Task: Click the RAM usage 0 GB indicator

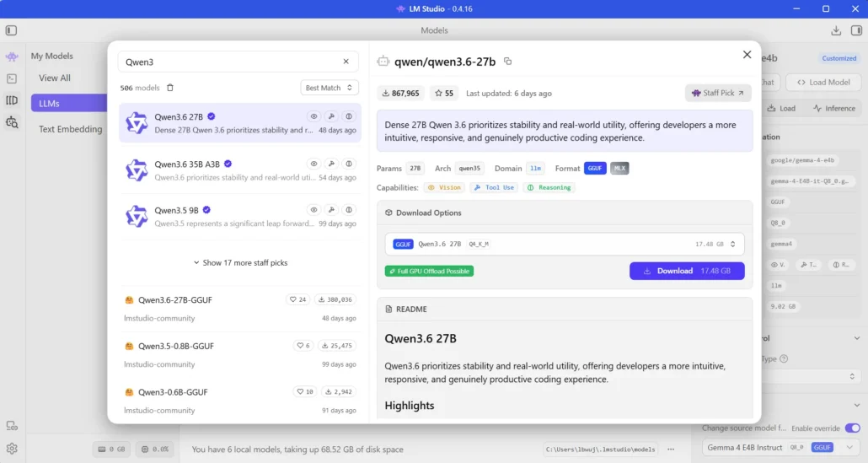Action: pos(111,450)
